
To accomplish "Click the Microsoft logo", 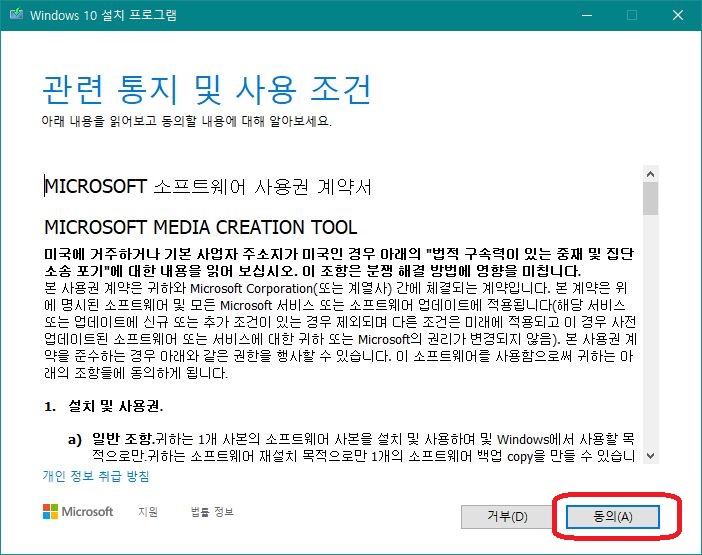I will click(78, 512).
